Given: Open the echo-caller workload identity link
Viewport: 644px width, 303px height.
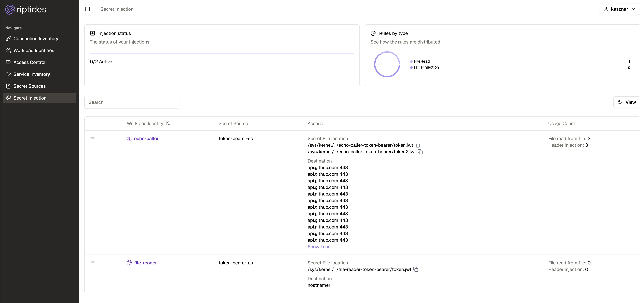Looking at the screenshot, I should (146, 139).
